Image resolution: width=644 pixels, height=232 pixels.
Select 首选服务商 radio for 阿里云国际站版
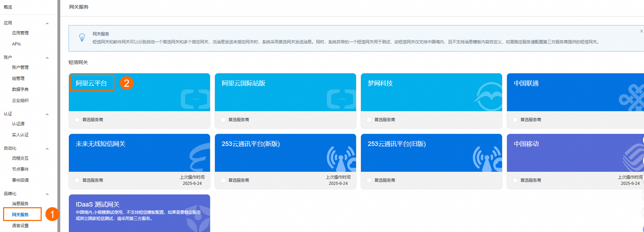(223, 120)
